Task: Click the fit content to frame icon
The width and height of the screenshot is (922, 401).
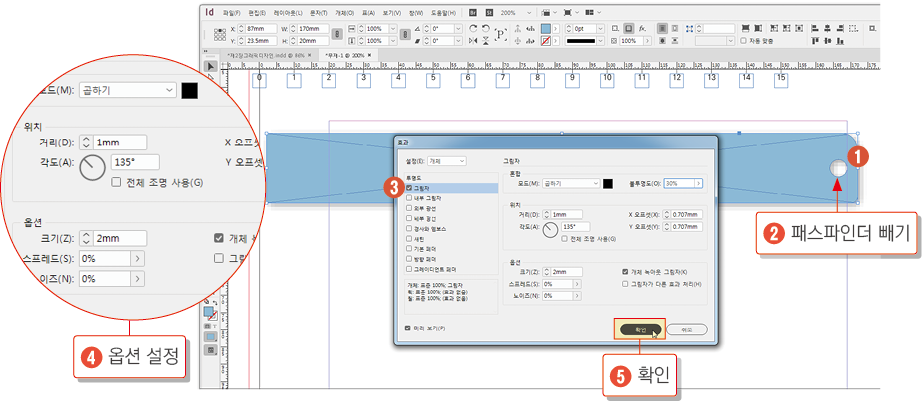Action: tap(774, 28)
